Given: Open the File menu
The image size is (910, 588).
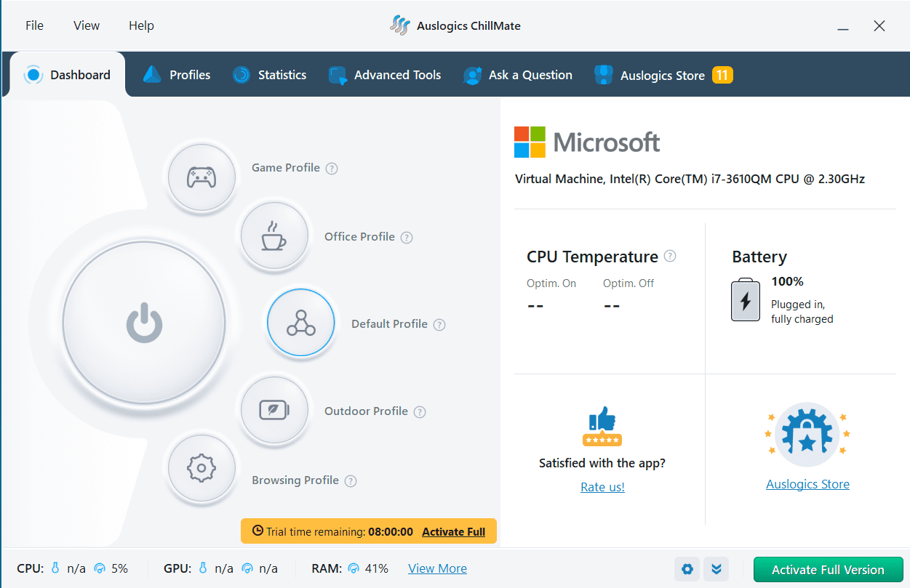Looking at the screenshot, I should click(34, 25).
